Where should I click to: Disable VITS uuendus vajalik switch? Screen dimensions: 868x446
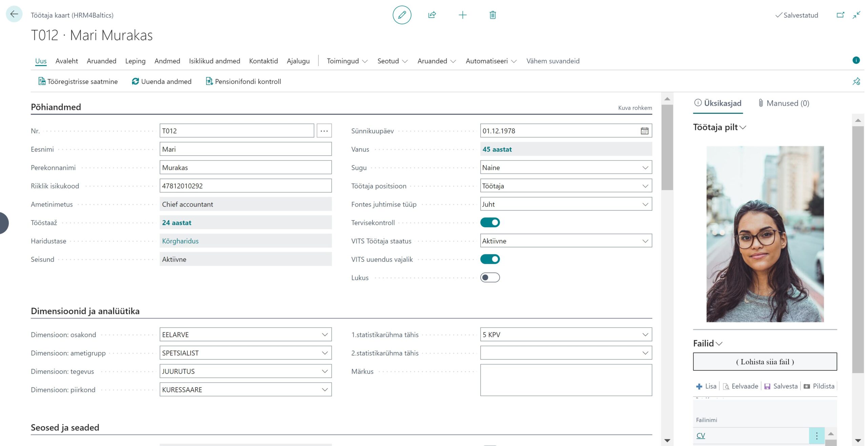click(490, 259)
